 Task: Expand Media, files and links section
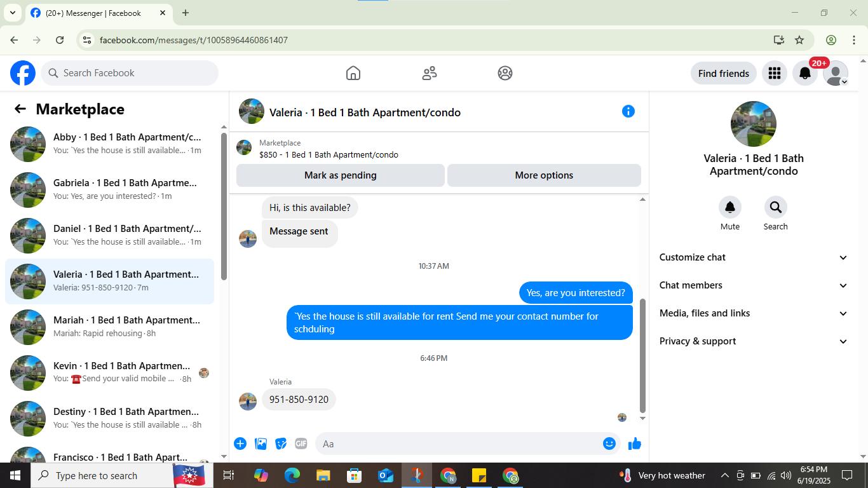click(x=754, y=313)
